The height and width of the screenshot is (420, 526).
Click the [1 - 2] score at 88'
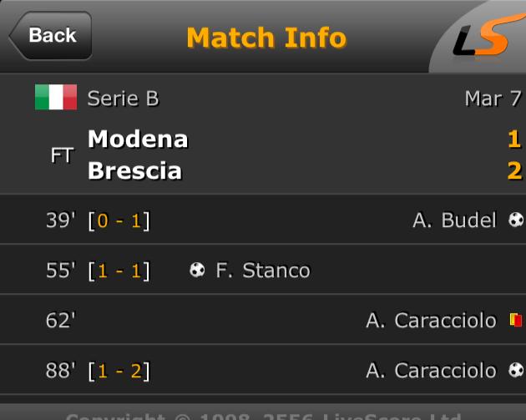[119, 371]
